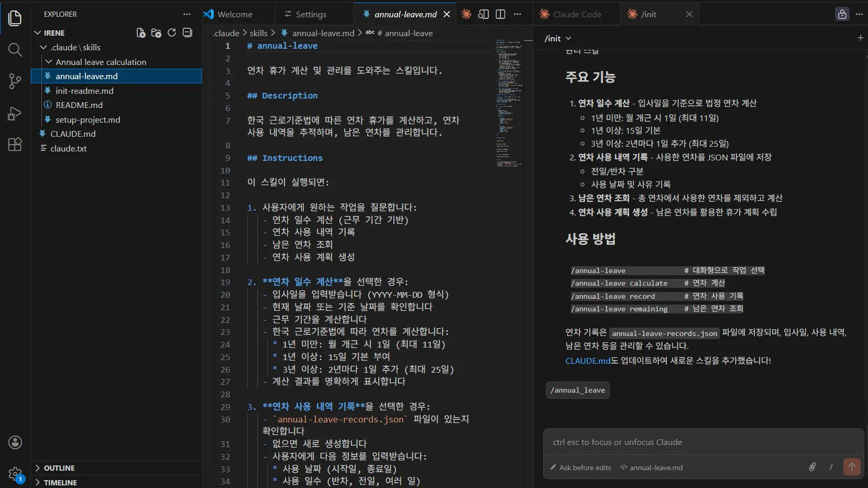Switch to the /init tab in Claude panel
This screenshot has width=868, height=488.
click(x=649, y=14)
